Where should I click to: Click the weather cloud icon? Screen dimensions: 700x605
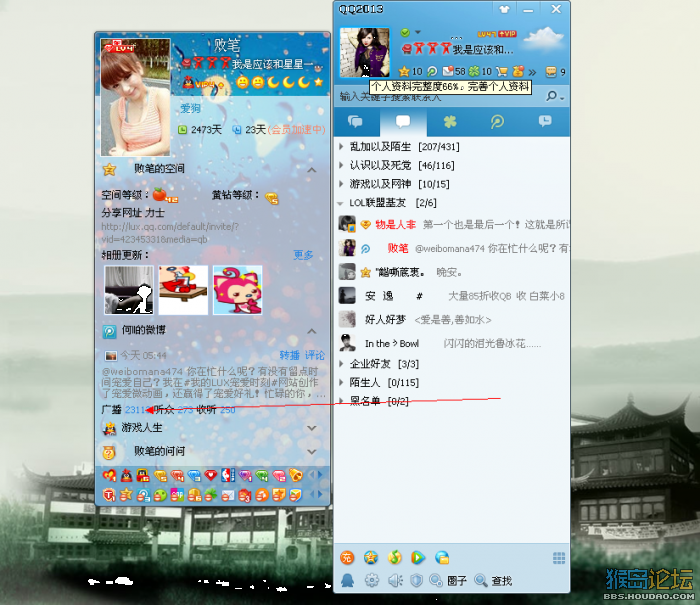pos(543,38)
